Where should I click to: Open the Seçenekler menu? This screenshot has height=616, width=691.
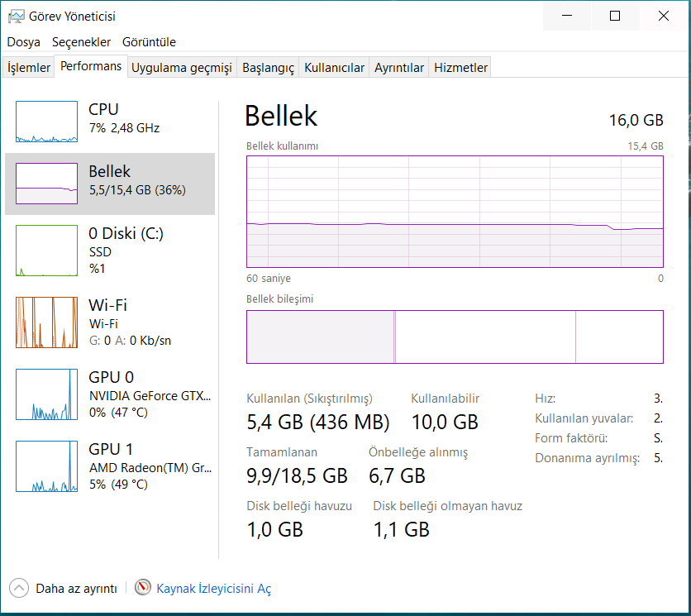(81, 42)
